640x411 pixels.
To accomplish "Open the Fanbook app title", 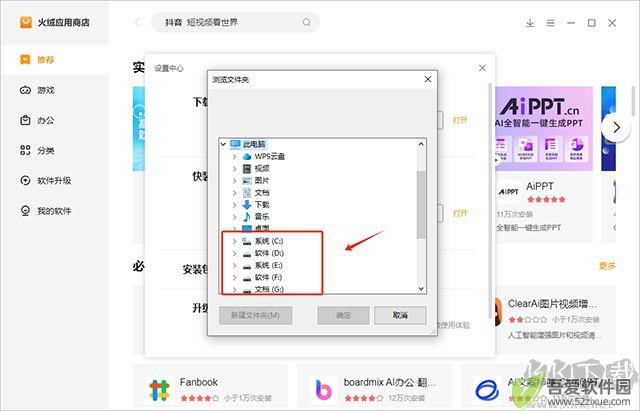I will (x=198, y=382).
